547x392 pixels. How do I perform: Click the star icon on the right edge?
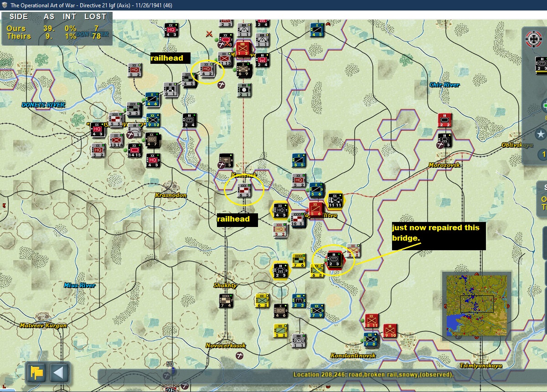pos(541,134)
